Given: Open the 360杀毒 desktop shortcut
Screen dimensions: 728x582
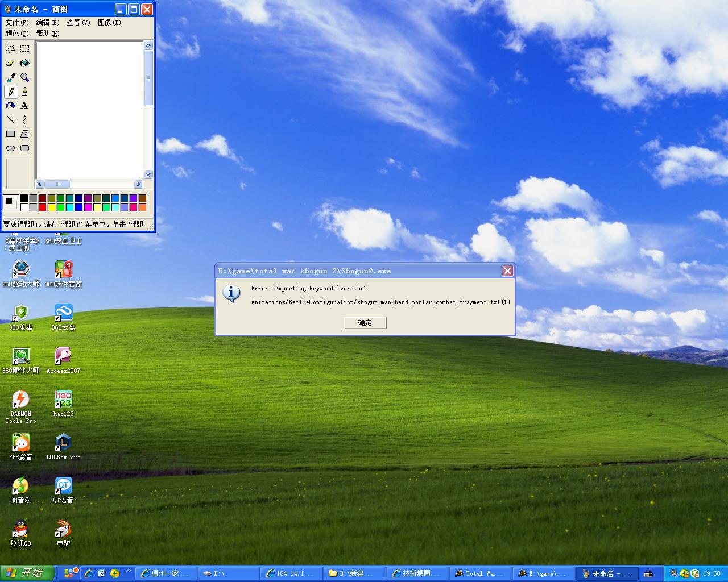Looking at the screenshot, I should pyautogui.click(x=21, y=317).
